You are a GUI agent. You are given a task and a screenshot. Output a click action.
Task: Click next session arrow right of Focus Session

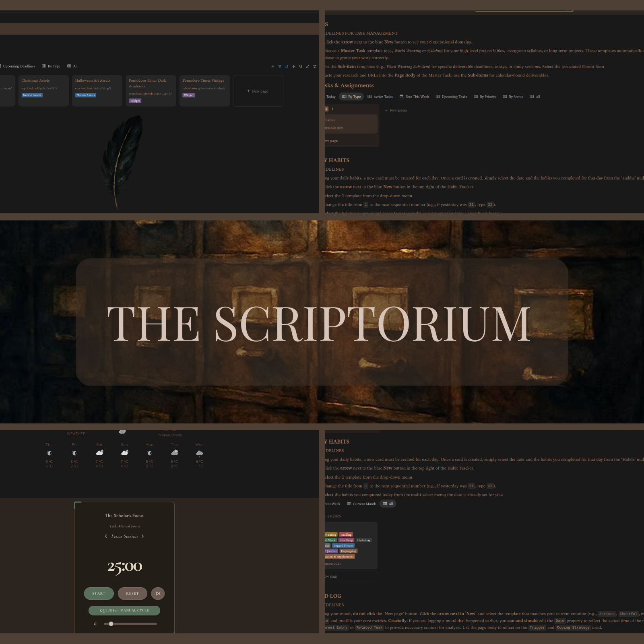pos(142,536)
